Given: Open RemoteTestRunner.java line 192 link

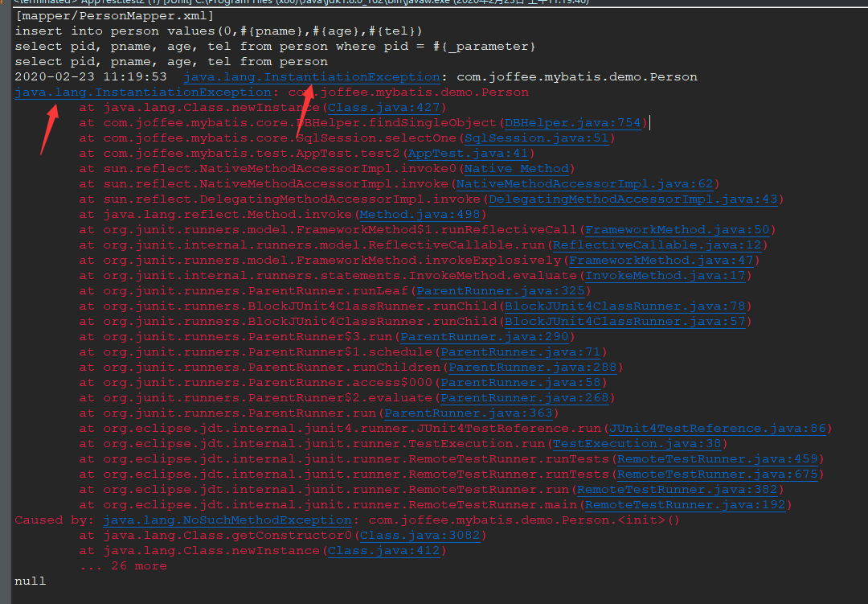Looking at the screenshot, I should (687, 504).
